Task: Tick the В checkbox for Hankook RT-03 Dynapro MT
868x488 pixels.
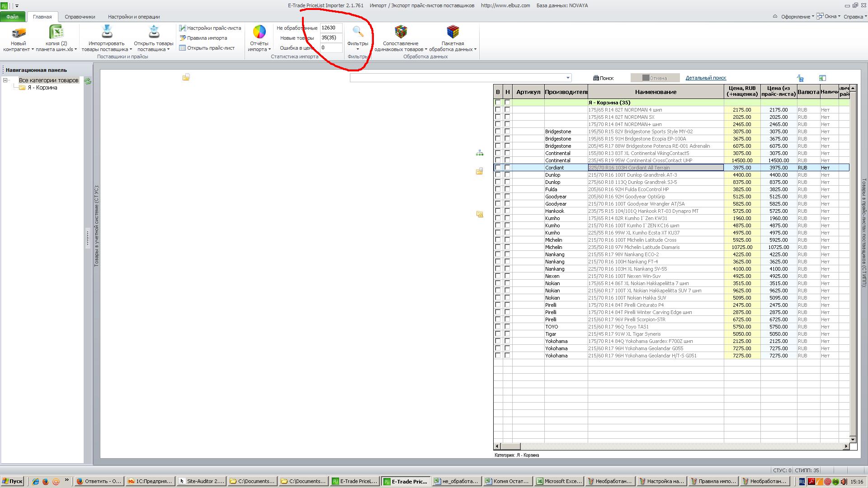Action: click(x=498, y=211)
